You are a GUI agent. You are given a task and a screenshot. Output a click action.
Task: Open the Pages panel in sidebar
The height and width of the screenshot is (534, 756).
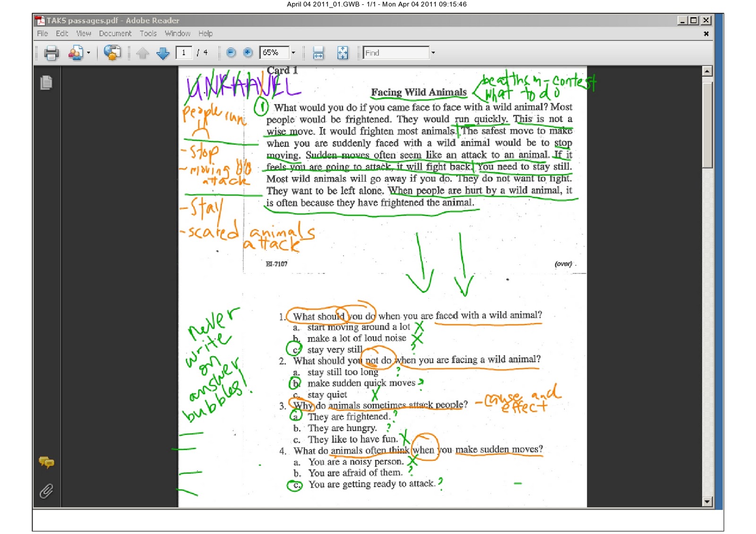pyautogui.click(x=46, y=83)
